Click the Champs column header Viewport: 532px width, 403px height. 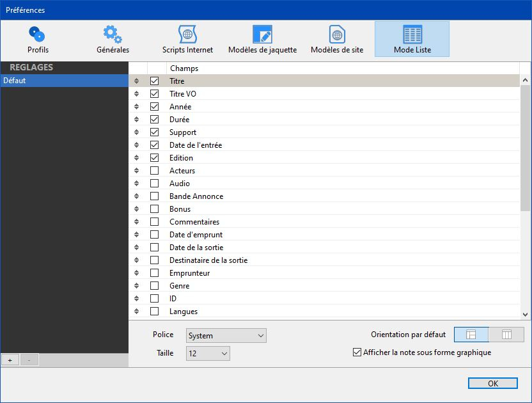(x=342, y=68)
